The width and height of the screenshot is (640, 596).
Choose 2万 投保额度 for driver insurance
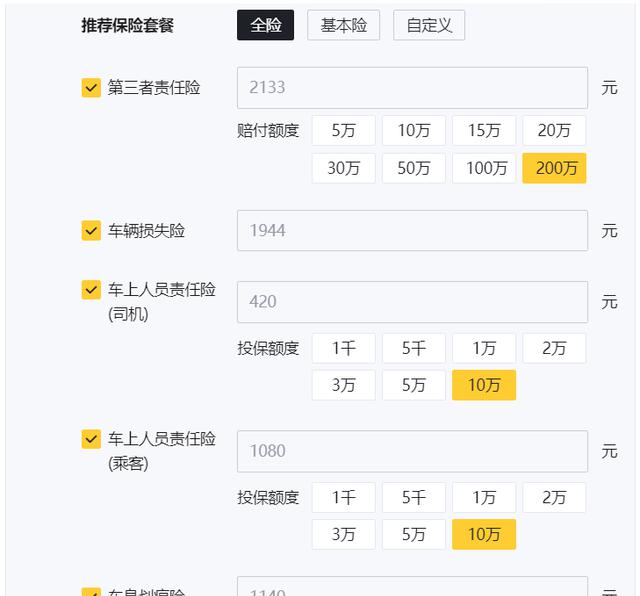click(x=554, y=348)
